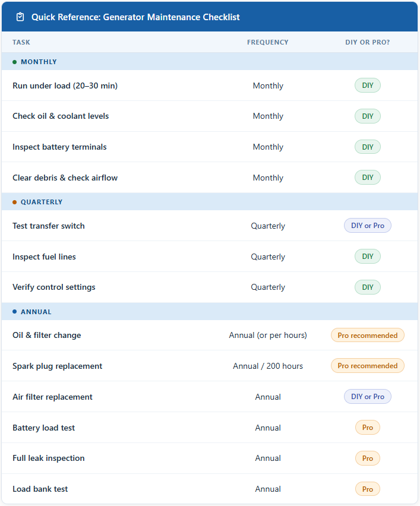The image size is (420, 506).
Task: Click the Full leak inspection task
Action: click(49, 458)
